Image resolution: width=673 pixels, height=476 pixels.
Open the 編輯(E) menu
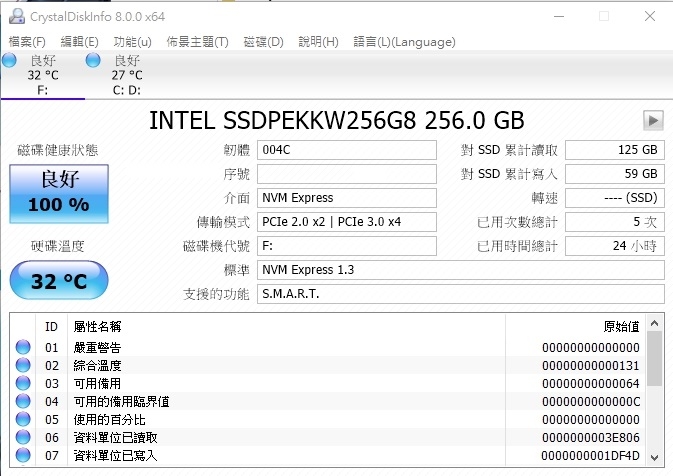[79, 42]
